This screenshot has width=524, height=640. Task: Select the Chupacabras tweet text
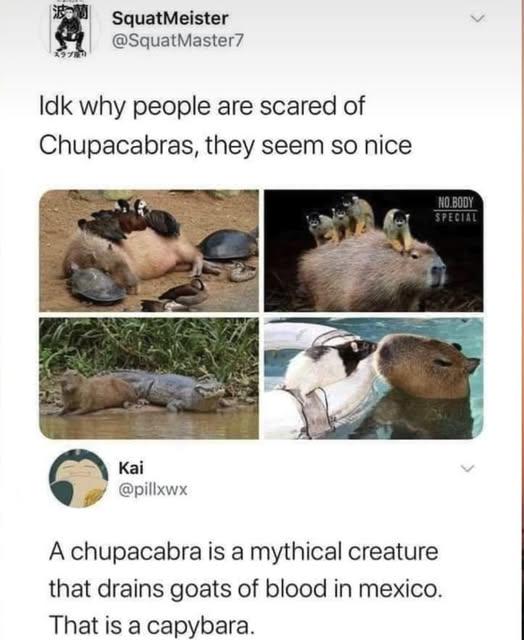point(225,125)
